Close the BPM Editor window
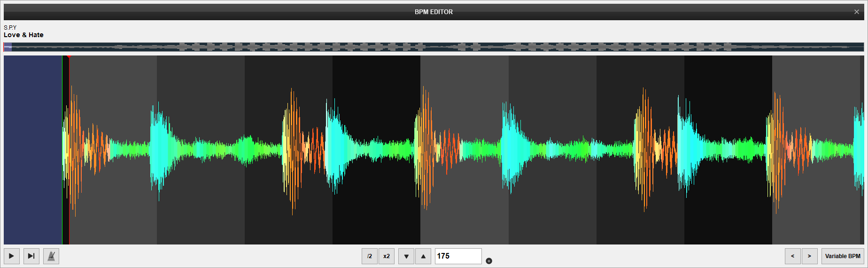 856,12
